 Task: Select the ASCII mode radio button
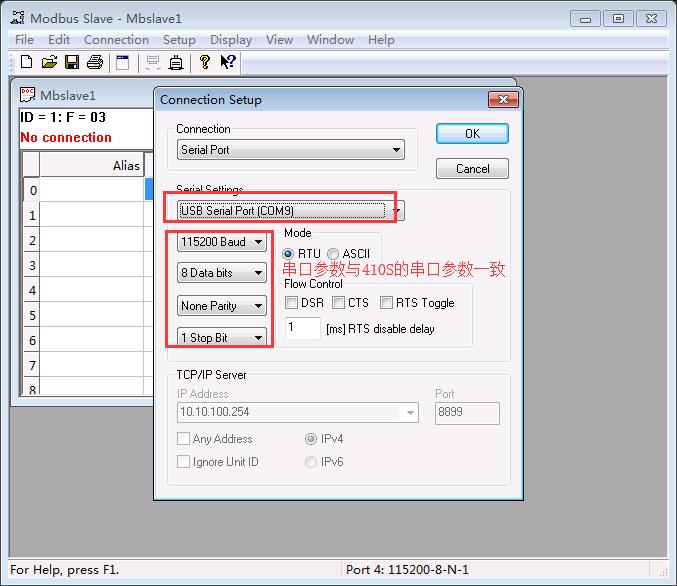point(333,254)
